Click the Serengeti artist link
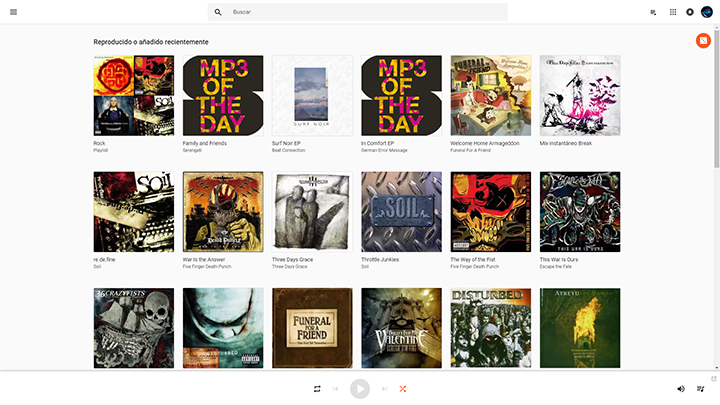This screenshot has height=405, width=720. tap(192, 150)
